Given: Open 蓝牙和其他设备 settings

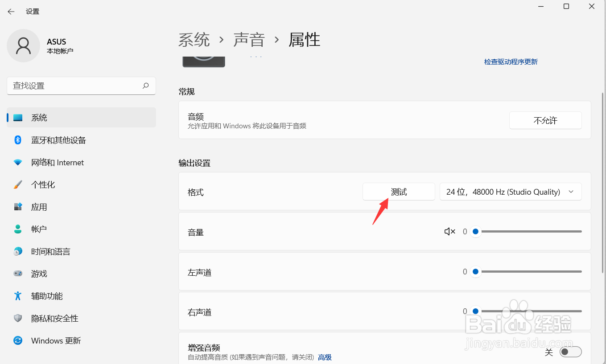Looking at the screenshot, I should 81,140.
